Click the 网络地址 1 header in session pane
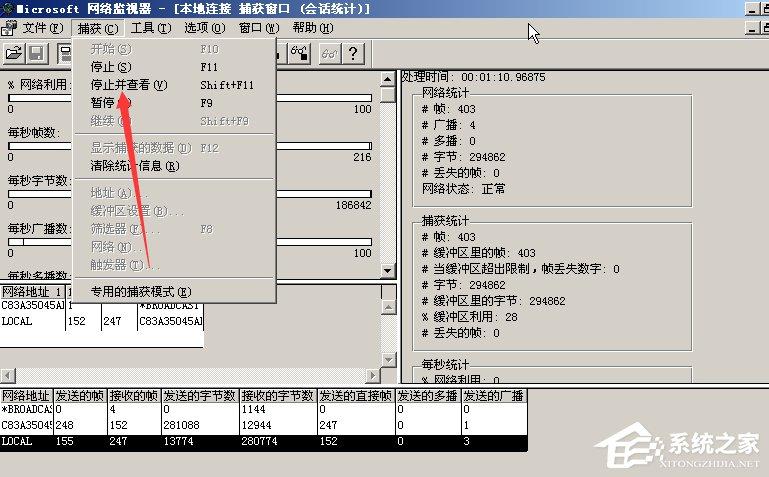The image size is (769, 477). tap(32, 292)
